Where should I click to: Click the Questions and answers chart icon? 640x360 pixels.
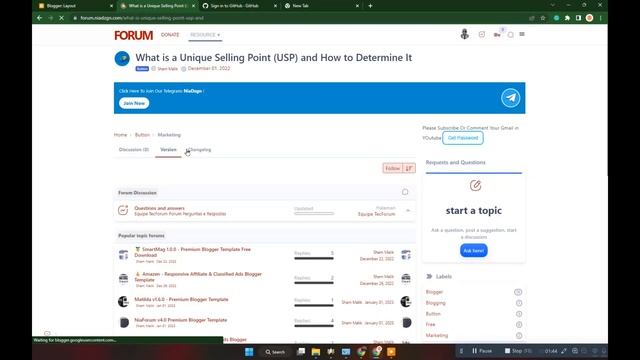click(x=123, y=211)
